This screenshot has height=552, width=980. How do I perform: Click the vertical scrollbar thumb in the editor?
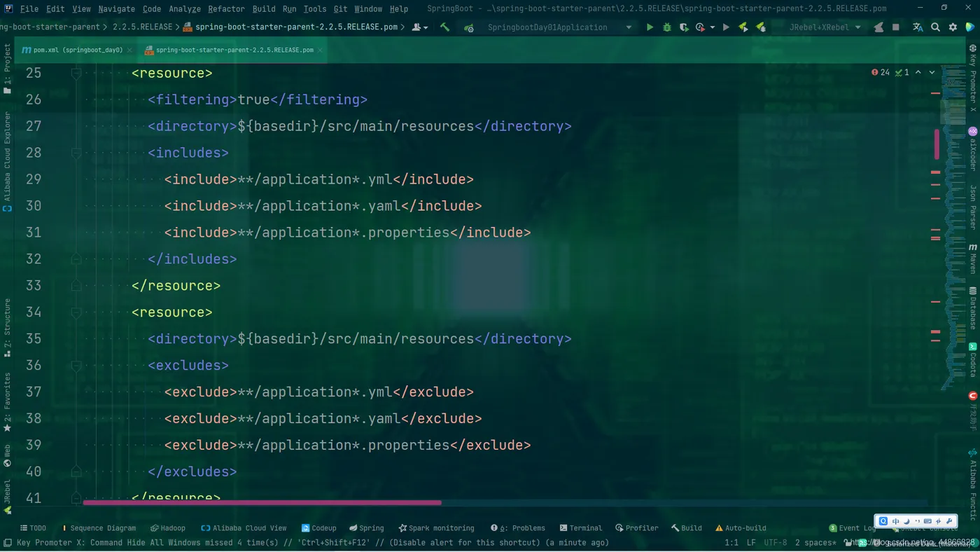(x=937, y=144)
